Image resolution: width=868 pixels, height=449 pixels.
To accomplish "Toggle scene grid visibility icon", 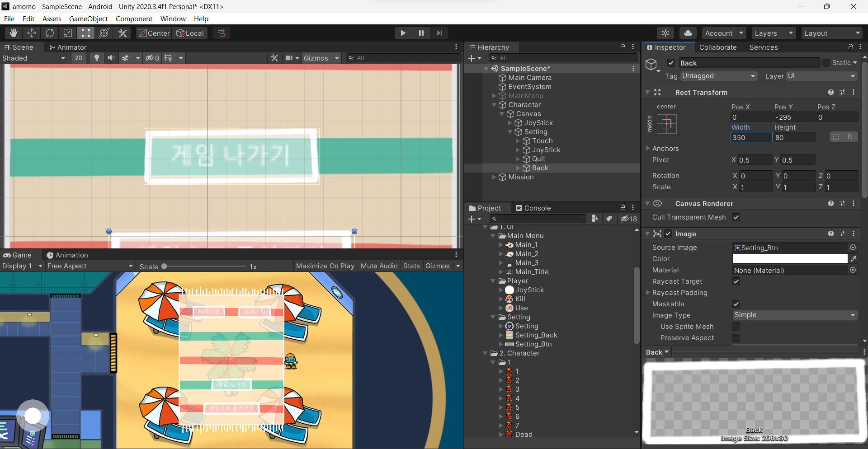I will [169, 58].
